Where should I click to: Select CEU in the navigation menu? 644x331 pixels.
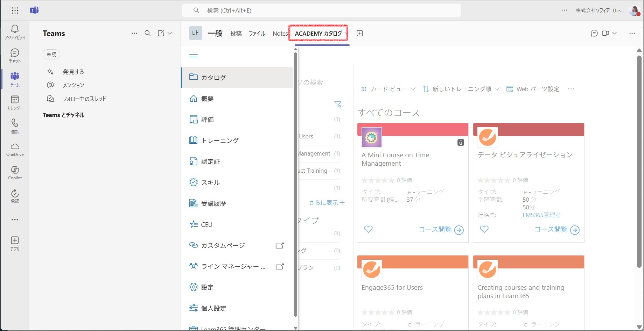(237, 224)
